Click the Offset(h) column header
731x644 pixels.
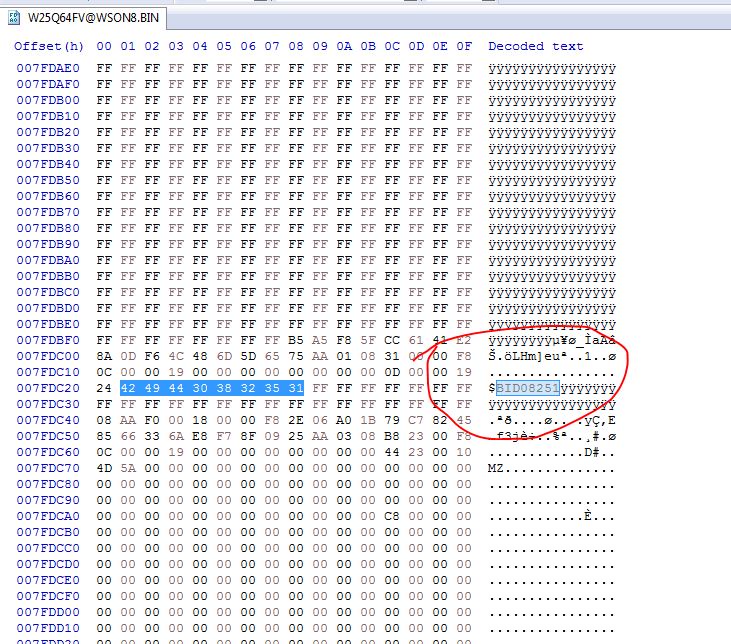(x=48, y=46)
